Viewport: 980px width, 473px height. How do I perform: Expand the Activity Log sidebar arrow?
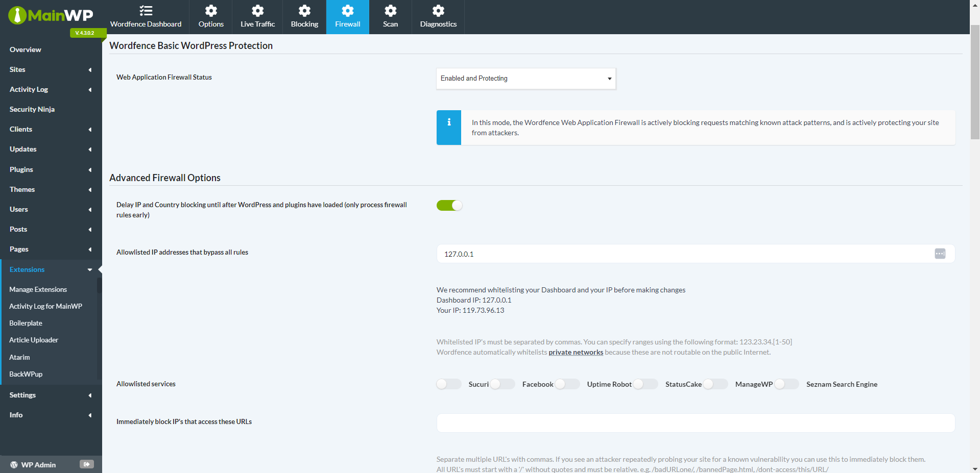tap(90, 90)
